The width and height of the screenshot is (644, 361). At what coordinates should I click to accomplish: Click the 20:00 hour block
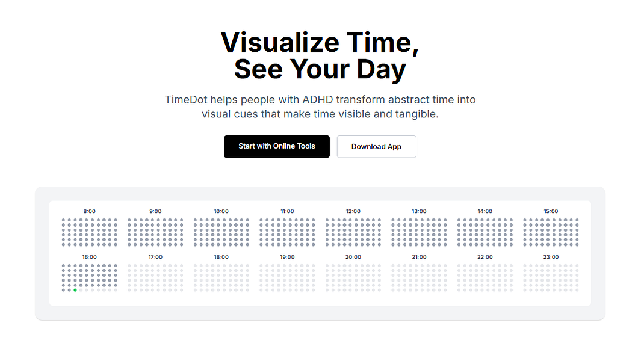[353, 277]
